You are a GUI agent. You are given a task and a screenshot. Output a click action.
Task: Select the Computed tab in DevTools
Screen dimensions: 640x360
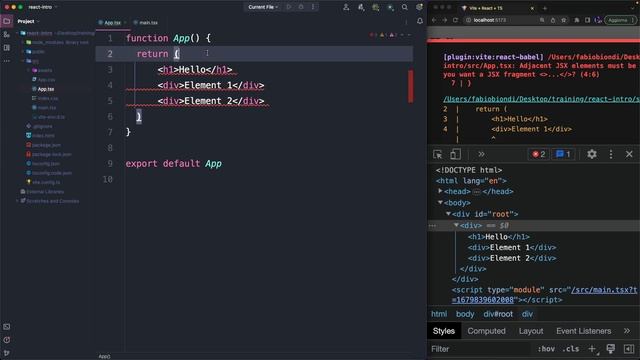pos(486,331)
